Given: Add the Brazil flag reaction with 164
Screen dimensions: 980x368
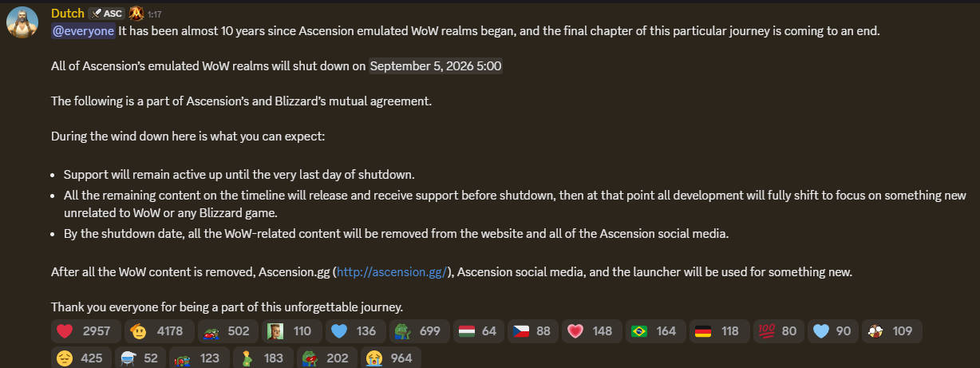Looking at the screenshot, I should (x=654, y=331).
